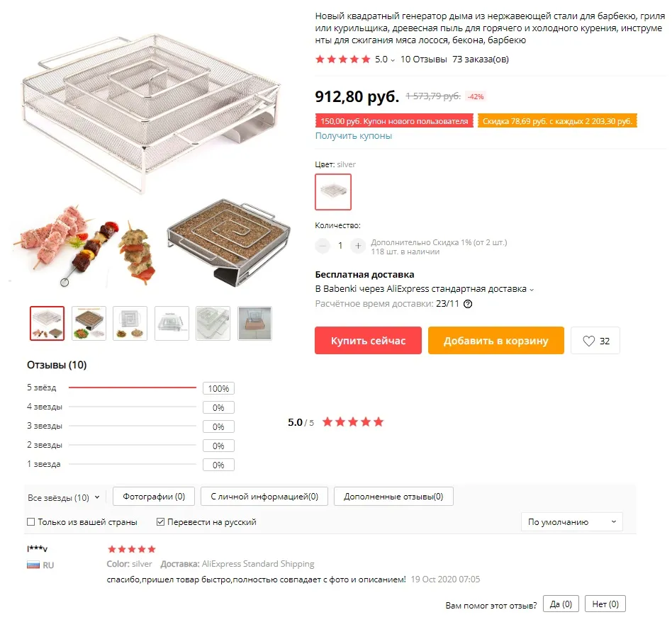Viewport: 672px width, 622px height.
Task: Click the Russian flag icon beside RU
Action: pos(33,565)
